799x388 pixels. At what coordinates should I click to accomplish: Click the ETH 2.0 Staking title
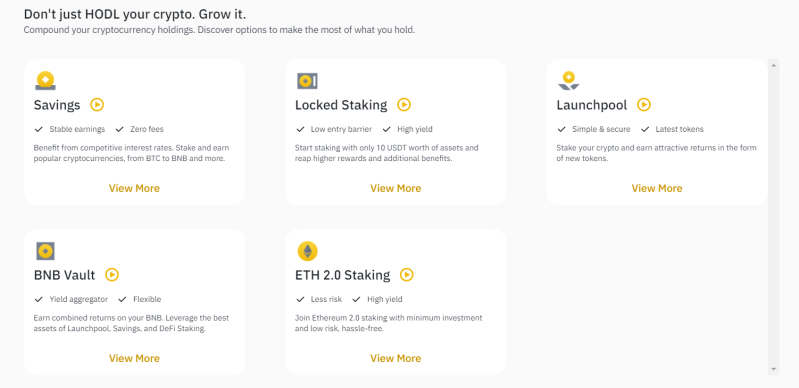click(342, 275)
